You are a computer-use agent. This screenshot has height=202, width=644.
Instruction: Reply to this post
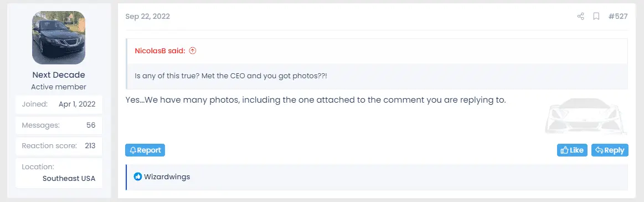point(610,150)
